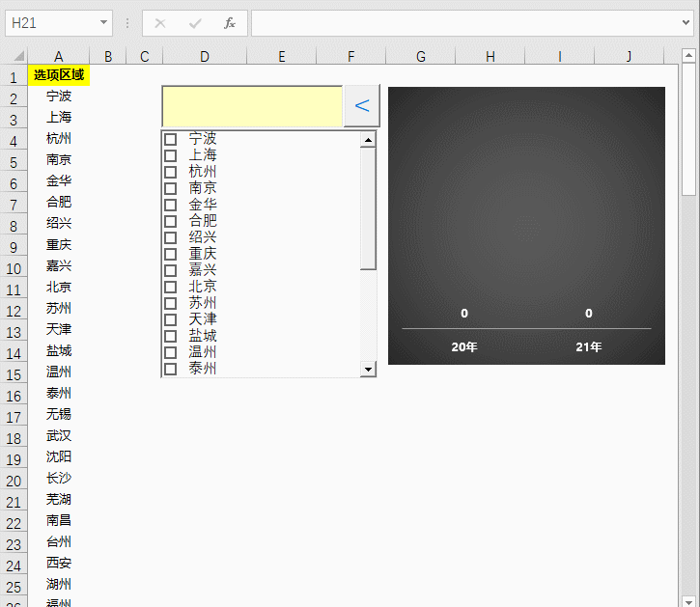The width and height of the screenshot is (700, 607).
Task: Click cell A22 containing 南昌
Action: 59,520
